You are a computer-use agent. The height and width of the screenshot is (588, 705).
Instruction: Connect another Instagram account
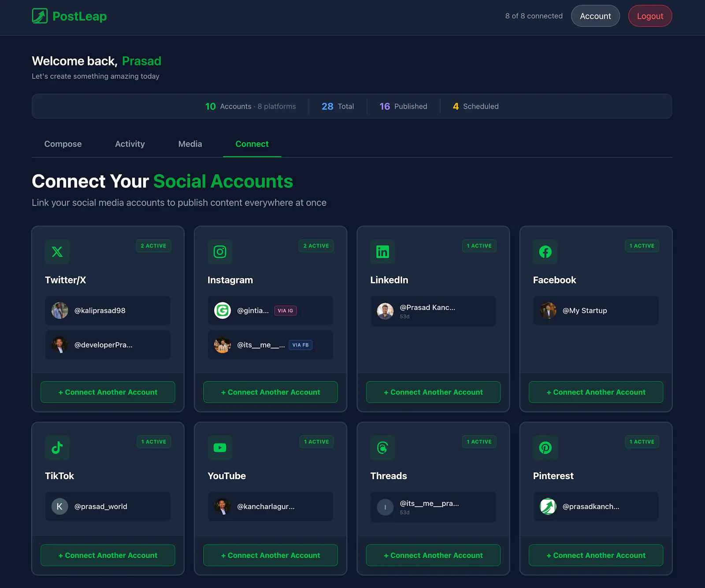[x=271, y=392]
